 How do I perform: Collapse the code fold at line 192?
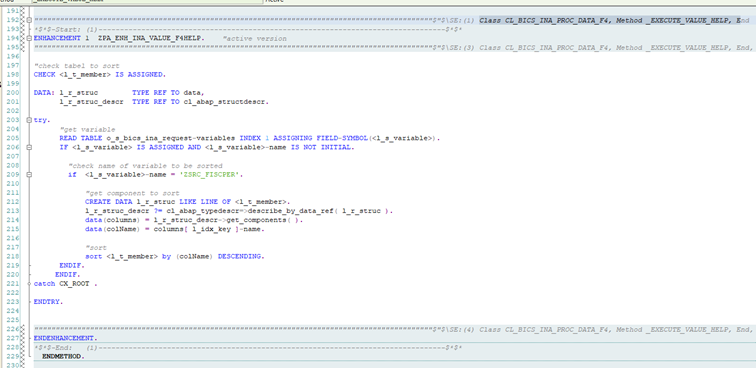[29, 20]
